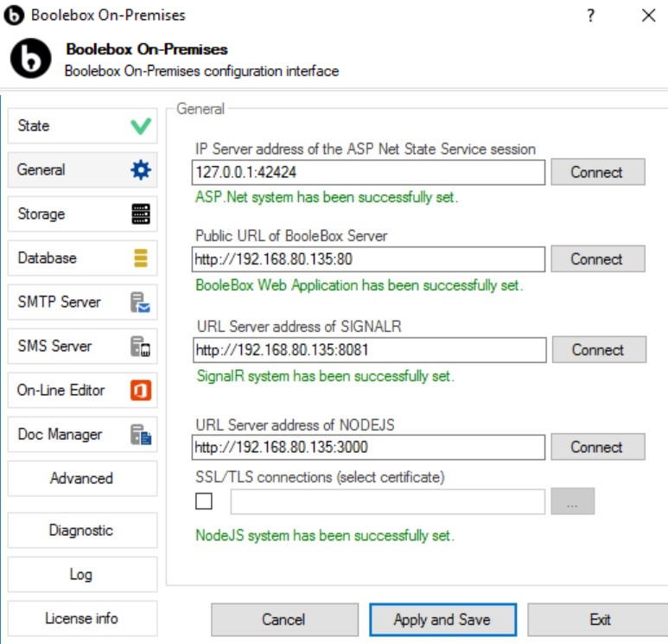Screen dimensions: 668x644
Task: Click 'SignalR system has been successfully set.' message
Action: [x=325, y=376]
